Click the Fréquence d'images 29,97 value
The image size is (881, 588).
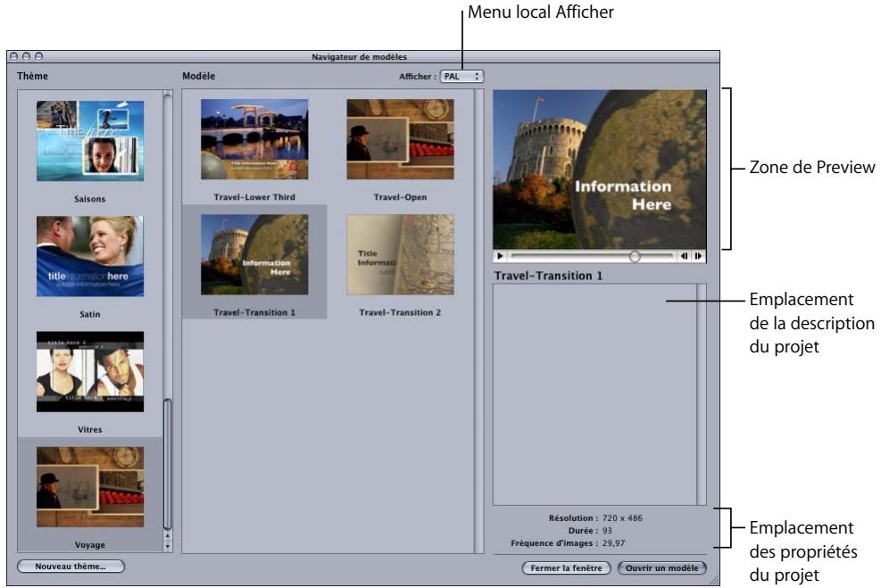(x=613, y=543)
